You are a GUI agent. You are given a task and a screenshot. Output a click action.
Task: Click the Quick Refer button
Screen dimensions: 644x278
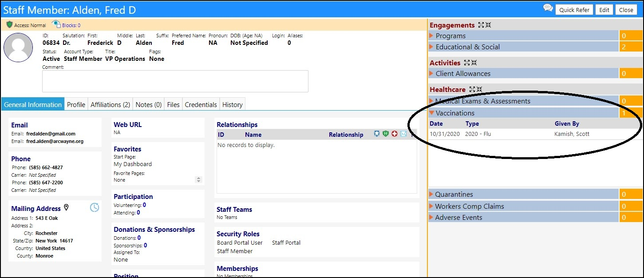coord(574,10)
